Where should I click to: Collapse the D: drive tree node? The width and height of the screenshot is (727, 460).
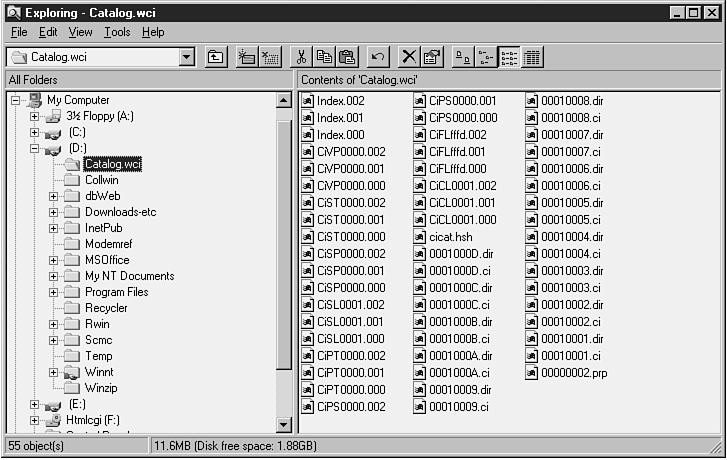pos(34,148)
